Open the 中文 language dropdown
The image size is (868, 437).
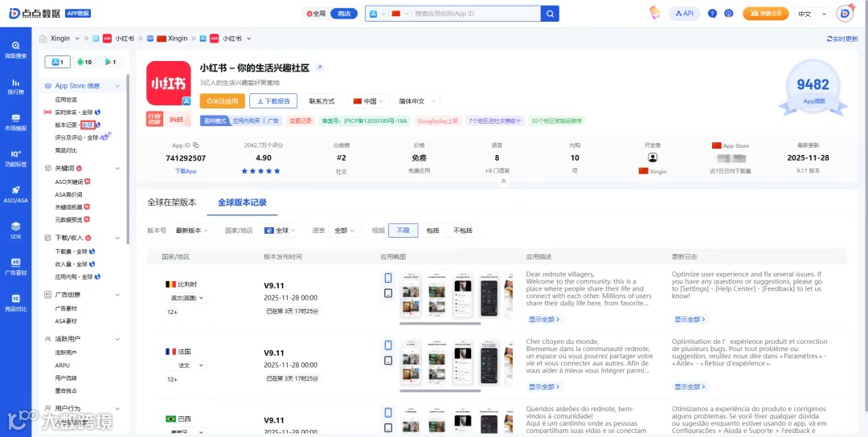(x=813, y=14)
